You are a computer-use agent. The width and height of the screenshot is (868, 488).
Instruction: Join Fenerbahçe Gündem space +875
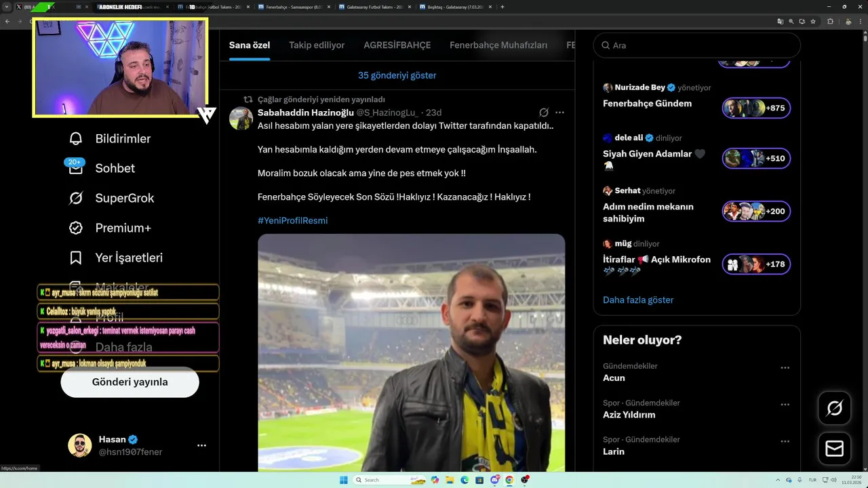click(x=756, y=108)
